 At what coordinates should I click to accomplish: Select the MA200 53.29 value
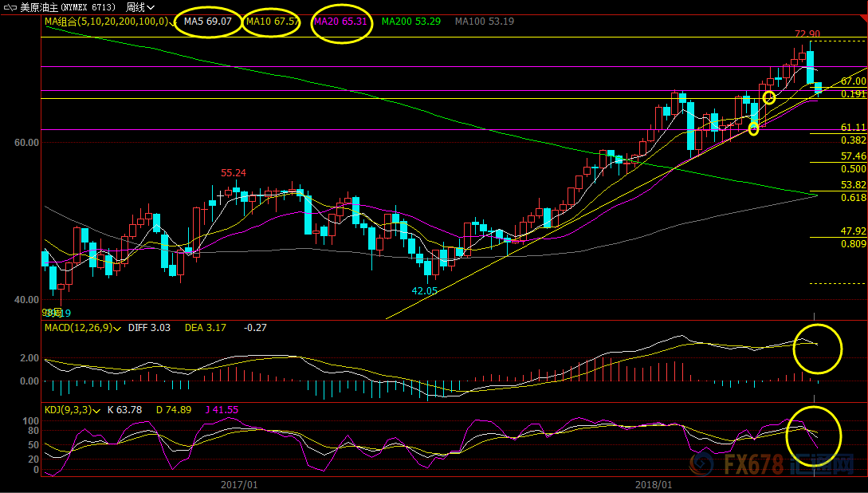[x=411, y=22]
